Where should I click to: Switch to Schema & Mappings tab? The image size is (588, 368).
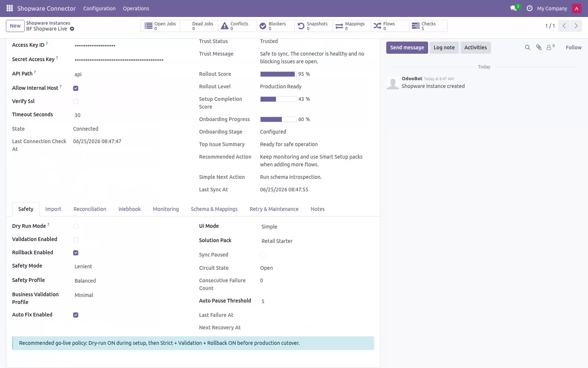click(x=214, y=209)
